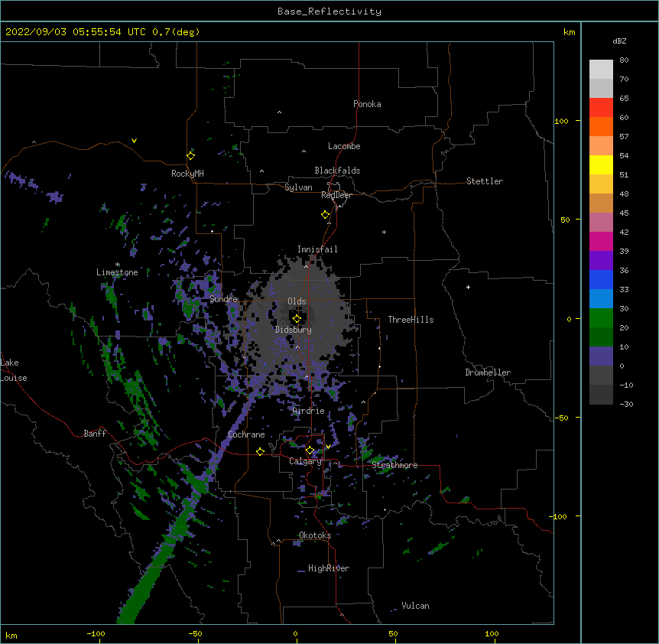Click the Sundre town label
This screenshot has height=644, width=659.
[x=223, y=299]
